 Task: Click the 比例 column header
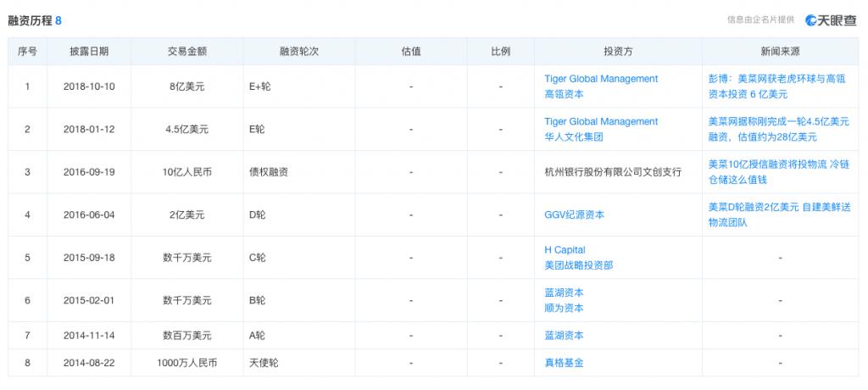(x=500, y=52)
